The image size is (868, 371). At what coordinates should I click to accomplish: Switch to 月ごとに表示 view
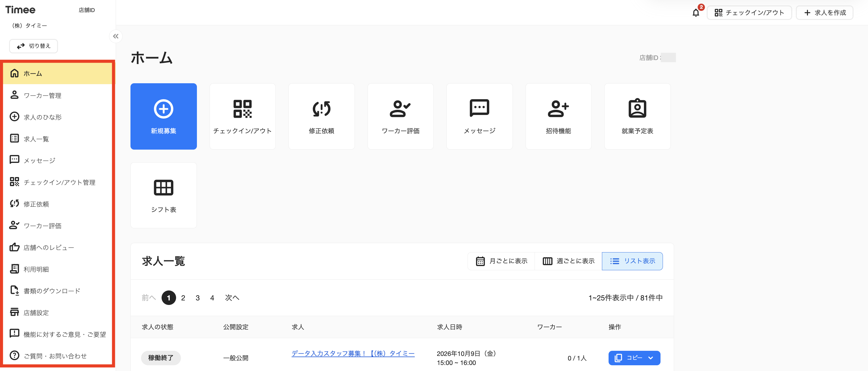[x=501, y=261]
